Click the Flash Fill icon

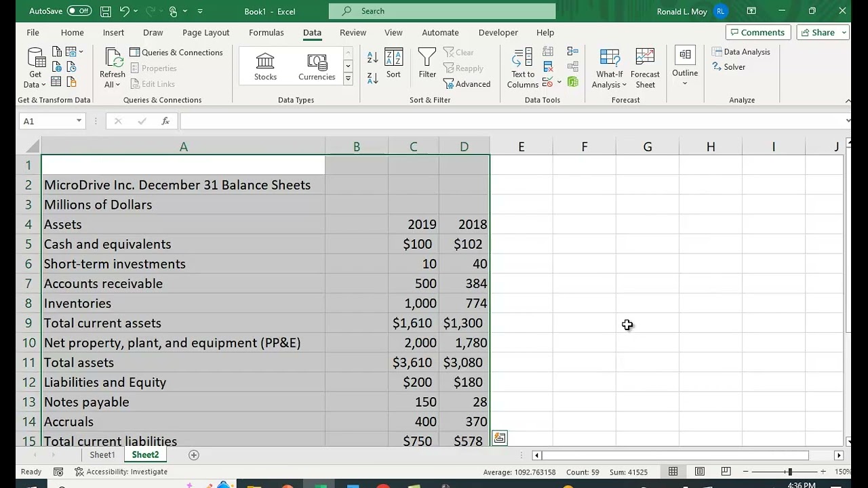pos(548,52)
